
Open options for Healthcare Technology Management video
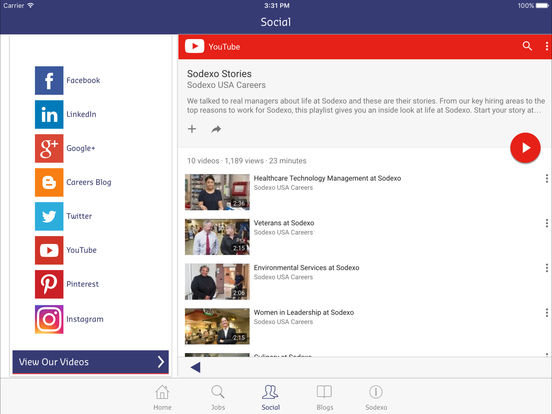(546, 178)
